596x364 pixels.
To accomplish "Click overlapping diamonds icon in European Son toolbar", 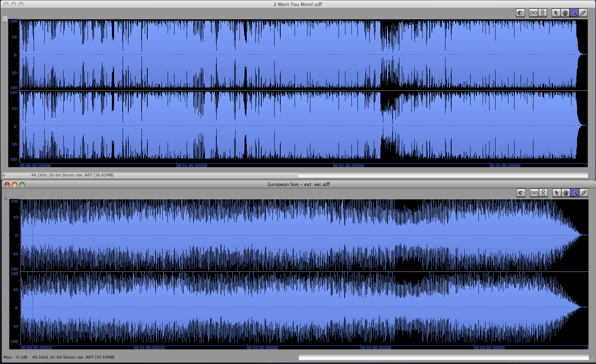I will 521,193.
